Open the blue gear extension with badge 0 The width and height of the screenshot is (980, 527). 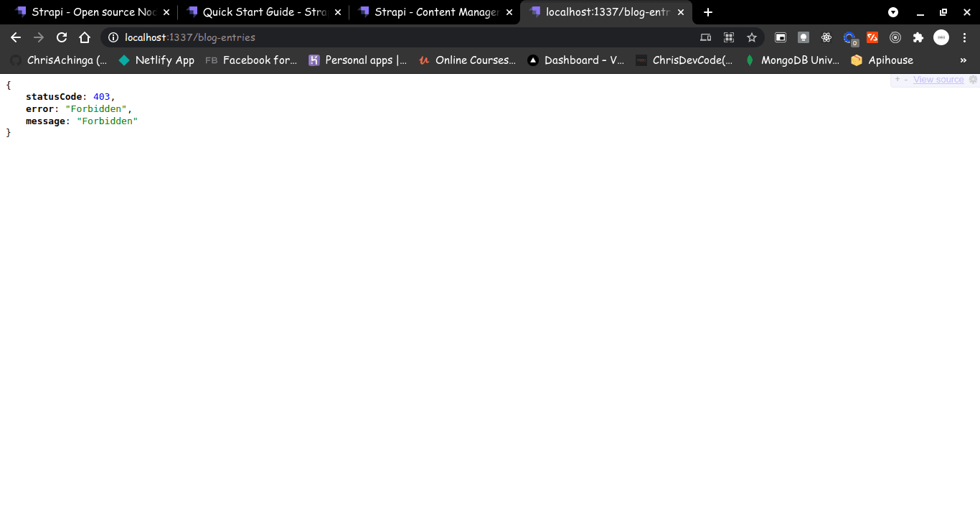(x=850, y=38)
